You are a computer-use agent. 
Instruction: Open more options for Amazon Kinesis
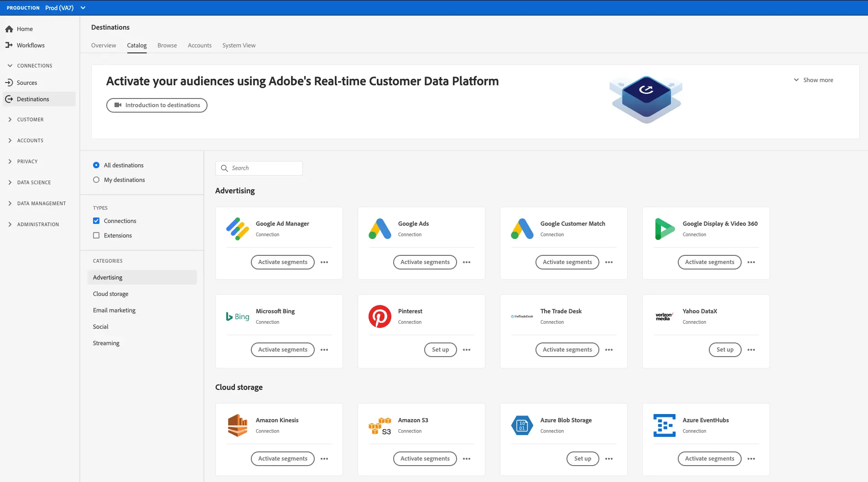point(324,459)
